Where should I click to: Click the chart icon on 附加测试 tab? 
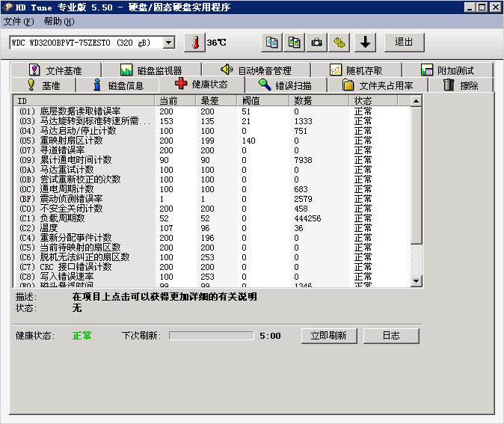[427, 70]
